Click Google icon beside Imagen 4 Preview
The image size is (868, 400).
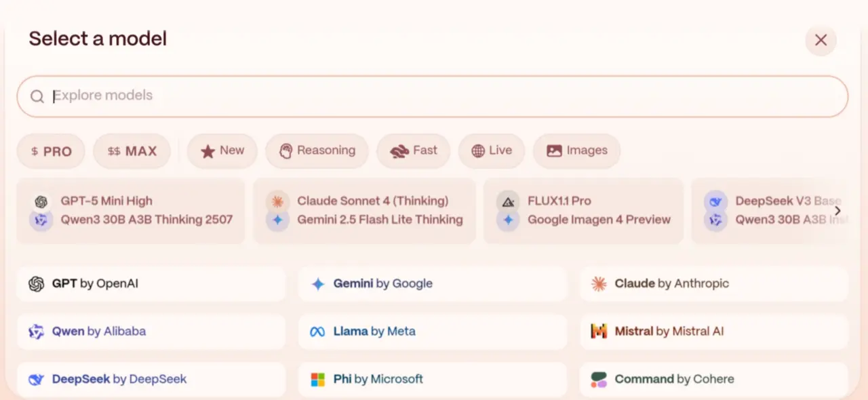pyautogui.click(x=508, y=220)
